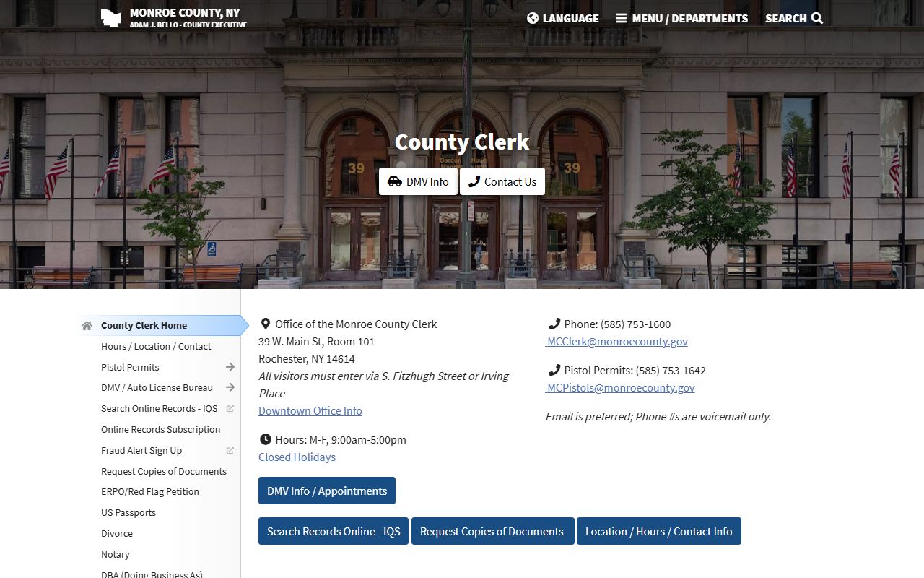Email MCClerk@monroecounty.gov
Image resolution: width=924 pixels, height=578 pixels.
(x=617, y=341)
